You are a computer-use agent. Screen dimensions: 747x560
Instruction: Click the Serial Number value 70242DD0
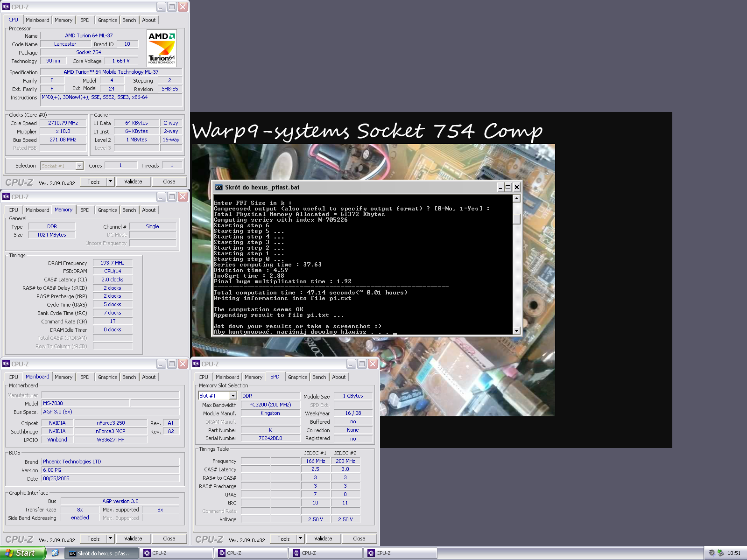tap(270, 439)
